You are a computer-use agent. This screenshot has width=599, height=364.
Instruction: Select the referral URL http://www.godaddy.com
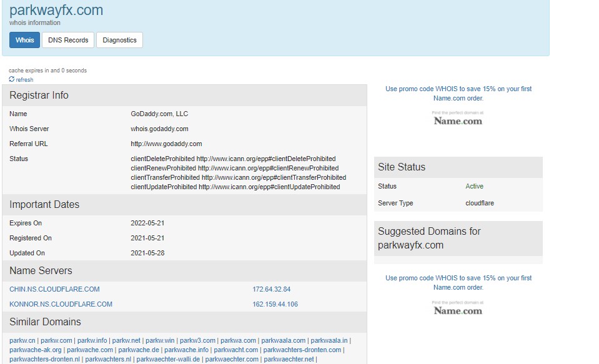(166, 144)
